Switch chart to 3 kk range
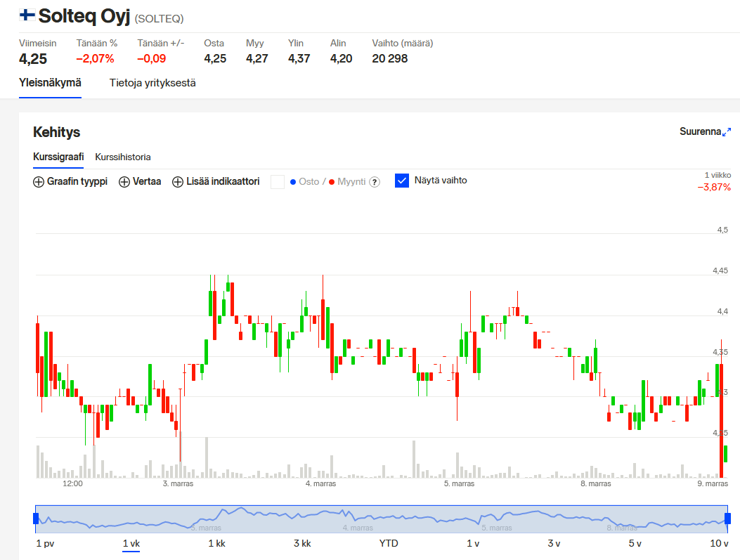The width and height of the screenshot is (740, 560). coord(302,543)
